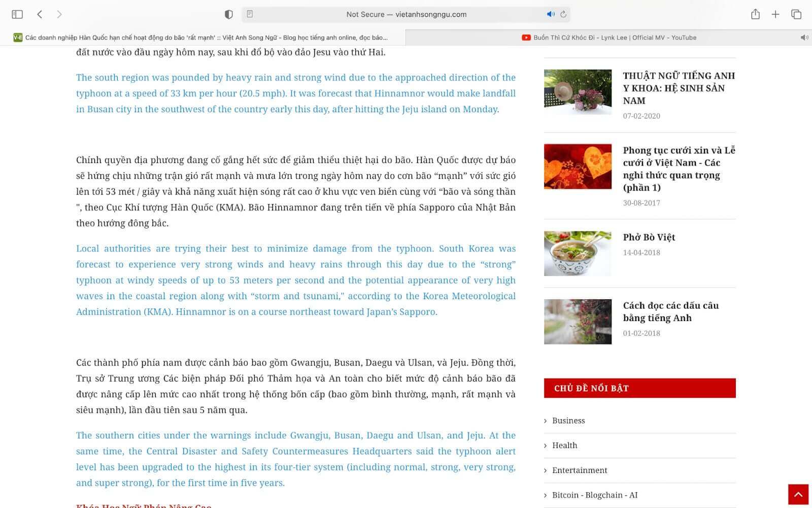Go forward to next page

pyautogui.click(x=59, y=14)
